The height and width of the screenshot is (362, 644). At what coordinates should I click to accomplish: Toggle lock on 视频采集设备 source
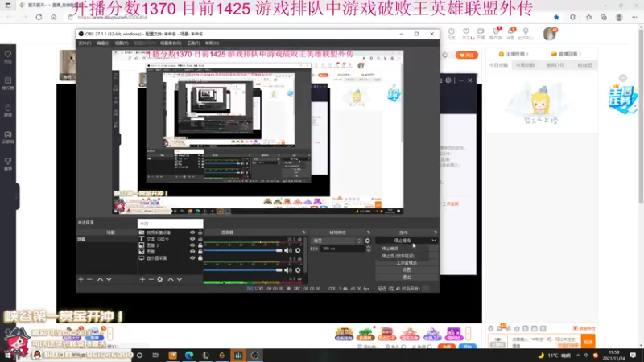pos(200,232)
